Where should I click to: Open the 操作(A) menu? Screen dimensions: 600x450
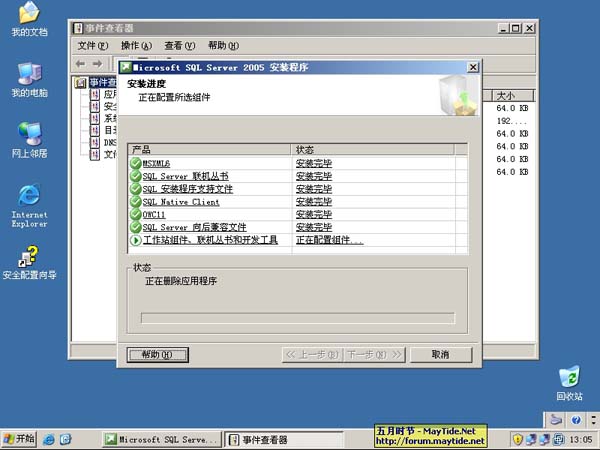click(x=136, y=46)
